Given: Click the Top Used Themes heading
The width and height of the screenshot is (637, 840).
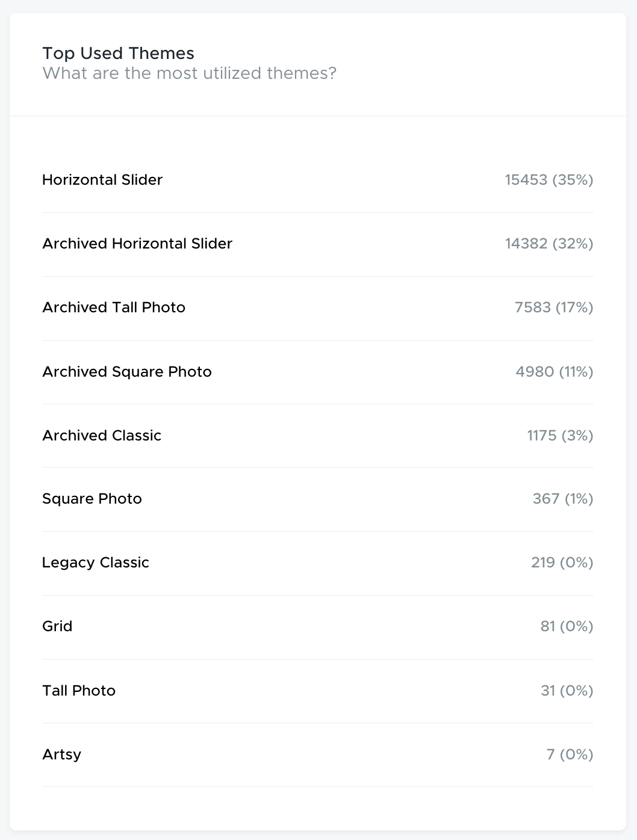Looking at the screenshot, I should (118, 54).
